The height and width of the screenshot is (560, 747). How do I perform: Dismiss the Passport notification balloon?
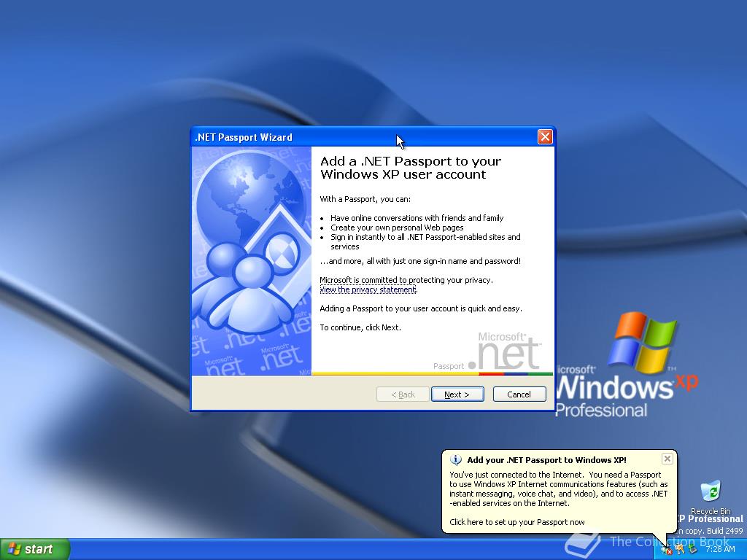[667, 459]
